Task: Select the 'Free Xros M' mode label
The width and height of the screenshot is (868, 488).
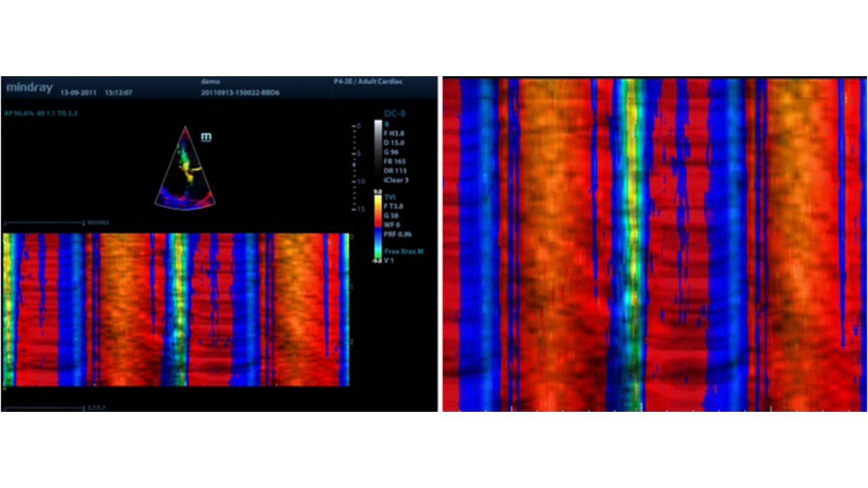Action: (404, 251)
